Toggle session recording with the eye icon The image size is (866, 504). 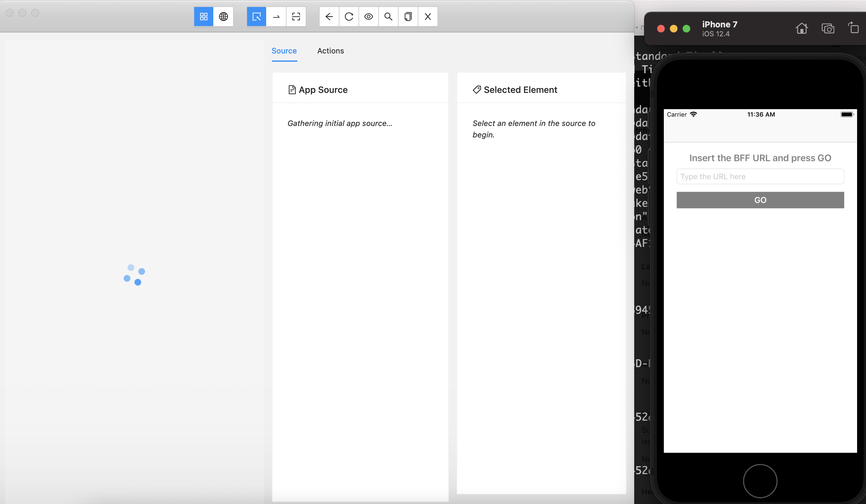[x=368, y=16]
